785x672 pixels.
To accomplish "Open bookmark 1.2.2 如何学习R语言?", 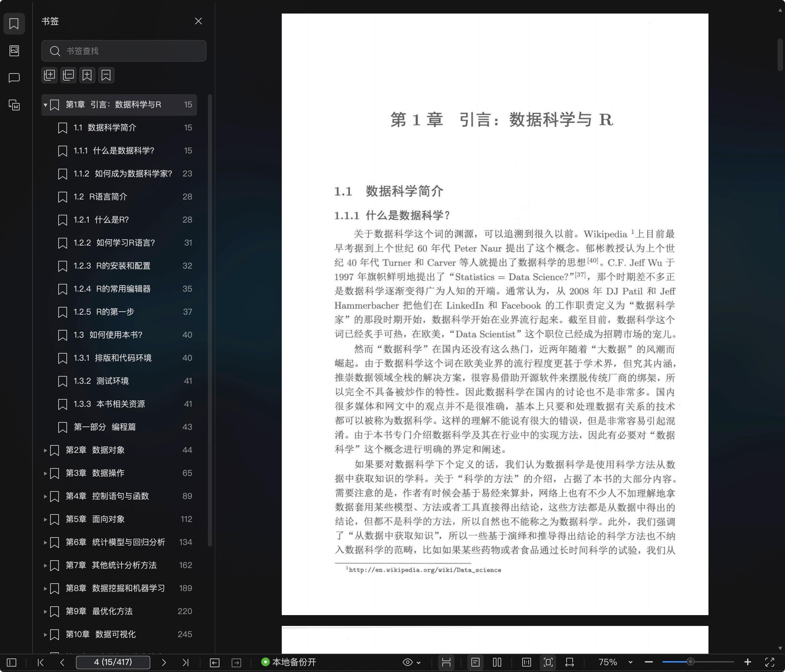I will click(x=119, y=243).
